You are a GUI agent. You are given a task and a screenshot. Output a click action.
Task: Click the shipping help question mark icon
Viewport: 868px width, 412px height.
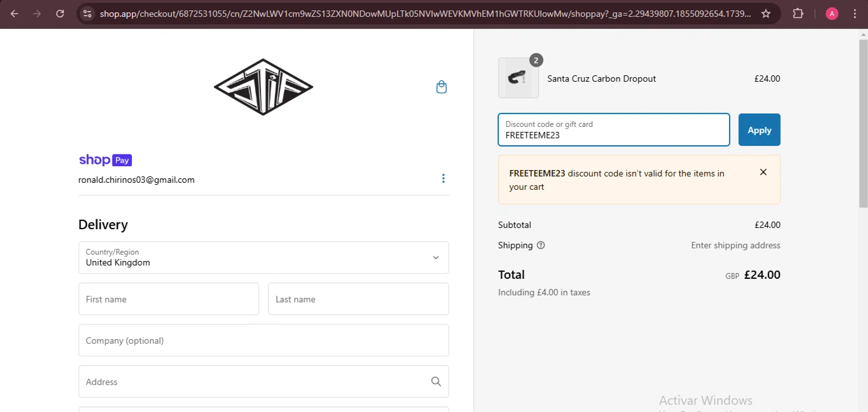tap(540, 245)
